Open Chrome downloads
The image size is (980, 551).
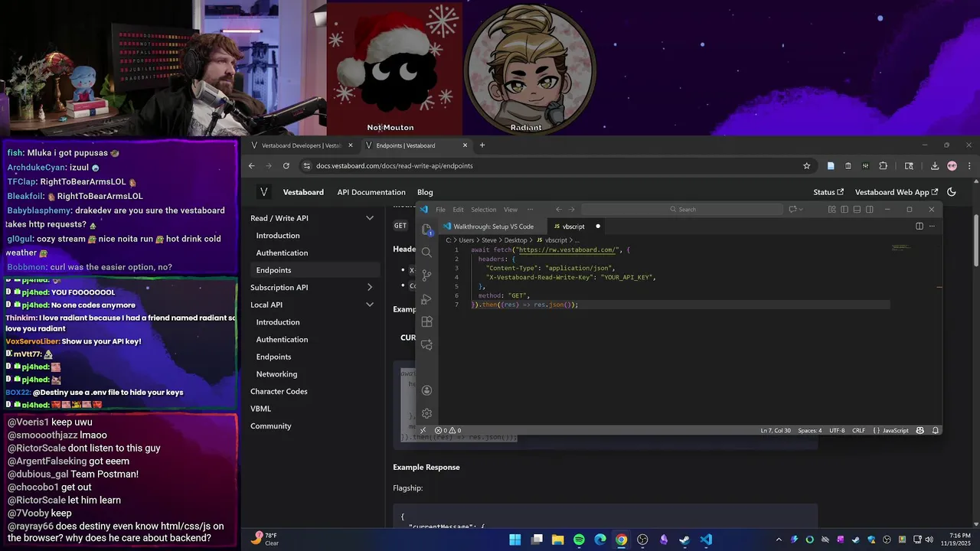(x=935, y=165)
